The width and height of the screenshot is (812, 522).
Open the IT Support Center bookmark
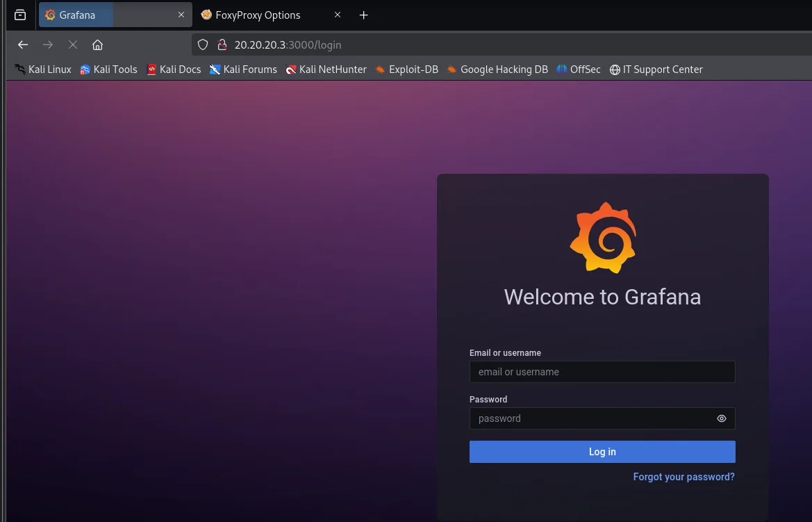656,70
